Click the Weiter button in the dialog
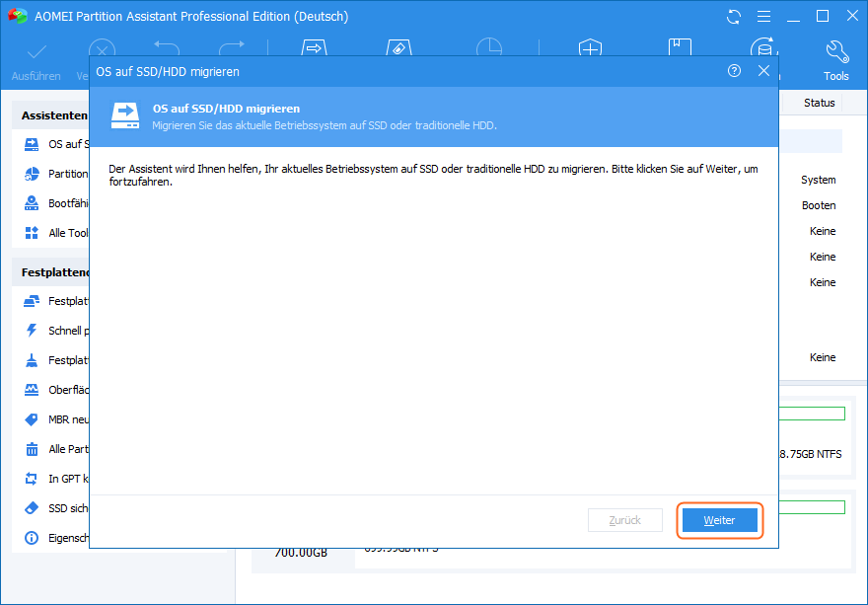This screenshot has width=868, height=605. tap(720, 520)
